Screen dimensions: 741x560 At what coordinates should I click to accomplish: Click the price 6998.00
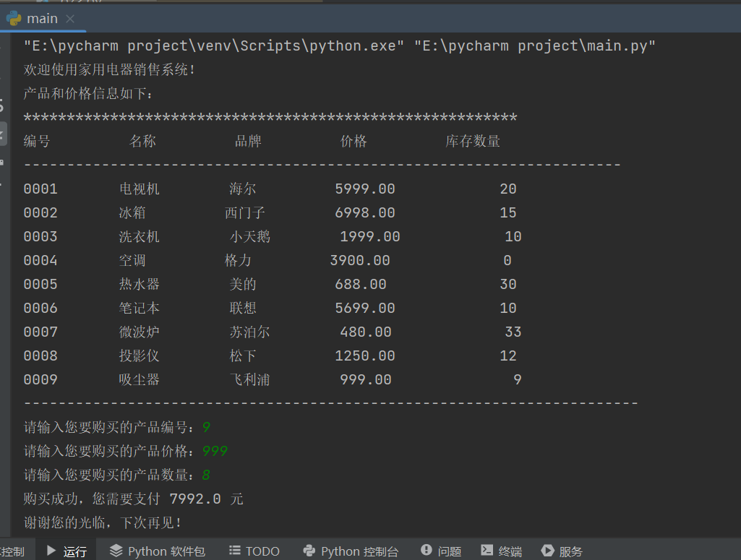[365, 213]
